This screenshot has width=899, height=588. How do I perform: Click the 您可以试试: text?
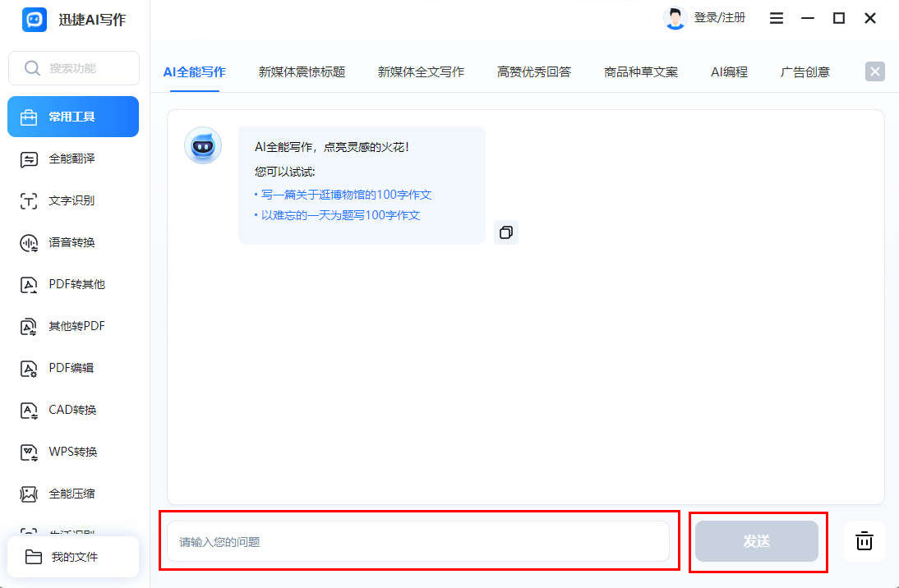[x=285, y=172]
